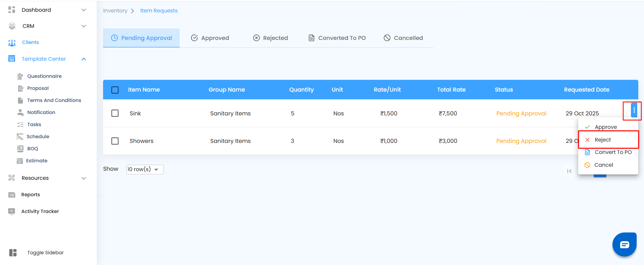Open the Proposal template item
The height and width of the screenshot is (265, 644).
coord(38,88)
